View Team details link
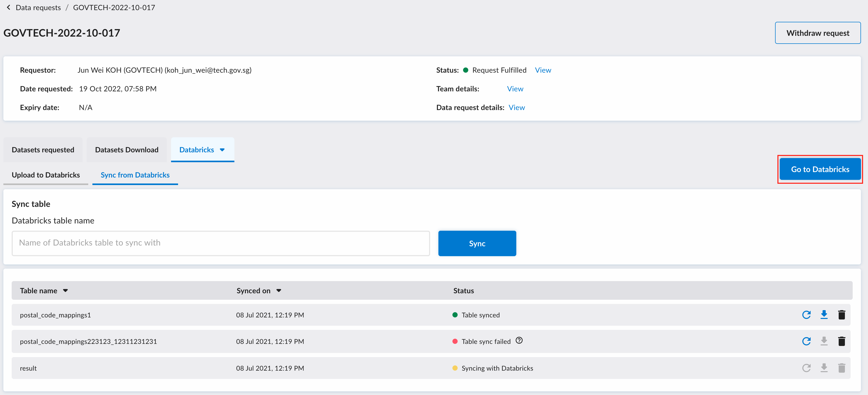Viewport: 868px width, 395px height. coord(515,89)
